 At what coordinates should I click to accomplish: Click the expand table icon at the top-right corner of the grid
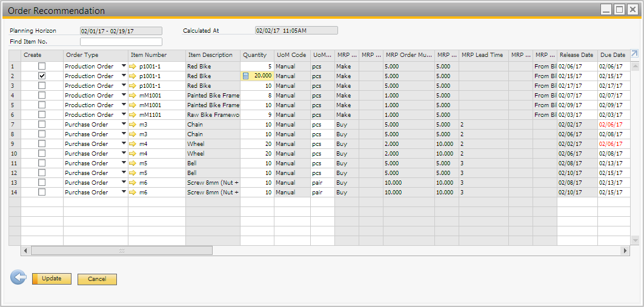pyautogui.click(x=634, y=54)
